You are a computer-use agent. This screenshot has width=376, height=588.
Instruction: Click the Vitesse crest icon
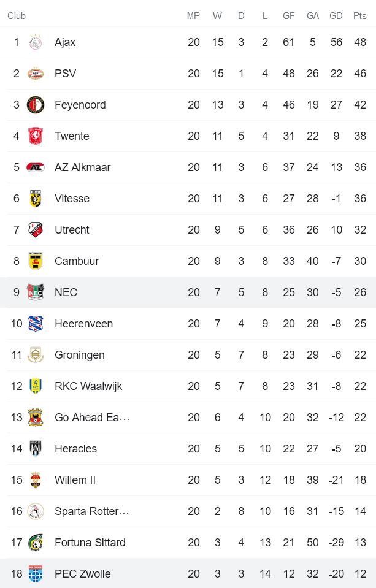(x=36, y=199)
